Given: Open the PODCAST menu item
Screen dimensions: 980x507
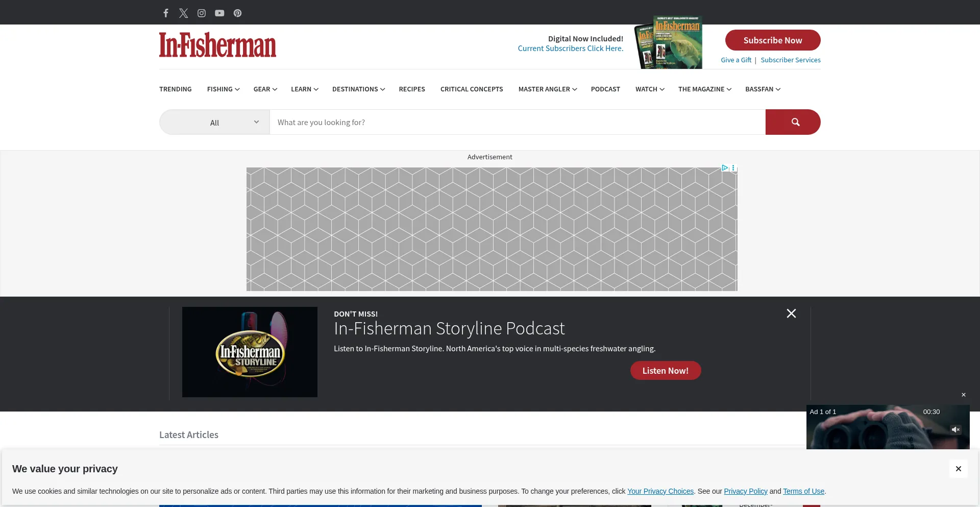Looking at the screenshot, I should click(x=605, y=89).
